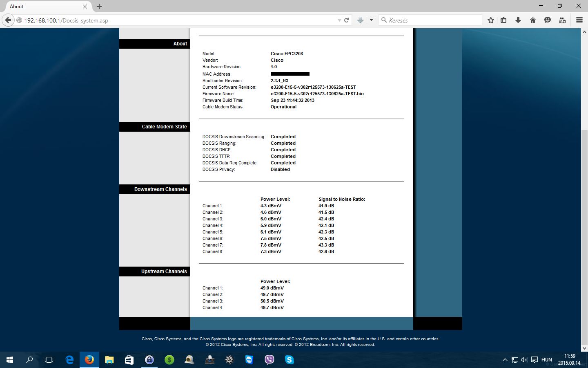
Task: Select upstream Channel 3 power 50.5 dBmV
Action: tap(272, 301)
